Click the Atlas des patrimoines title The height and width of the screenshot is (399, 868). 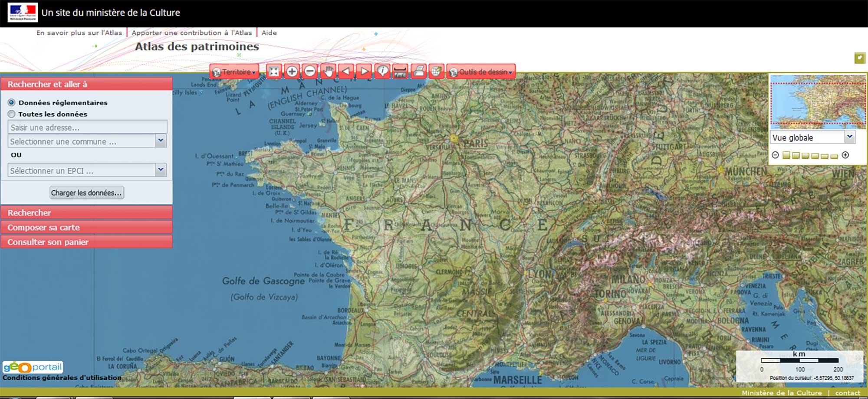tap(197, 46)
